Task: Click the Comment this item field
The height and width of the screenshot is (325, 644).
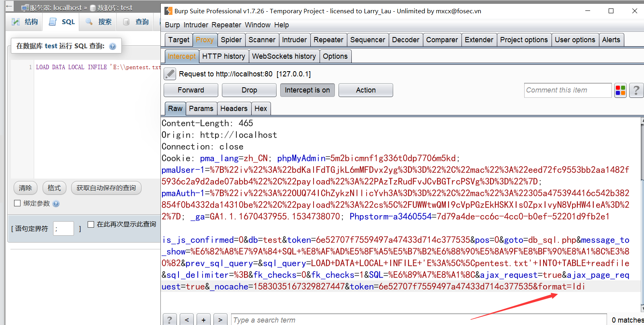Action: click(568, 90)
